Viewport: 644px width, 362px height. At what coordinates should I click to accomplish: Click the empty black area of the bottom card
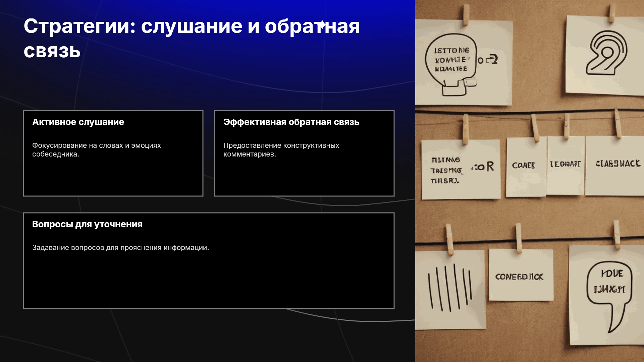point(209,280)
